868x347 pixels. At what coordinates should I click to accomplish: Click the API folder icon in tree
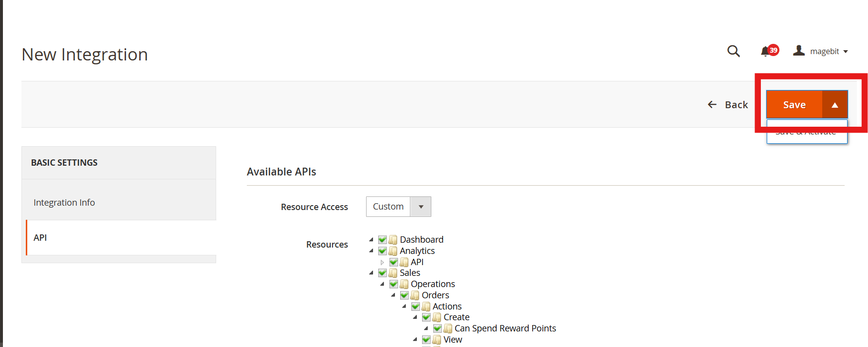(x=404, y=262)
